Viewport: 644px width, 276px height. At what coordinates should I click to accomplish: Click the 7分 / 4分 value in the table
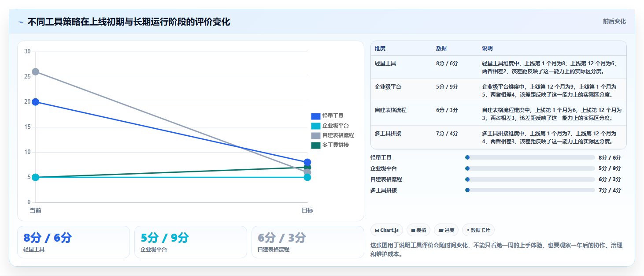pyautogui.click(x=447, y=134)
